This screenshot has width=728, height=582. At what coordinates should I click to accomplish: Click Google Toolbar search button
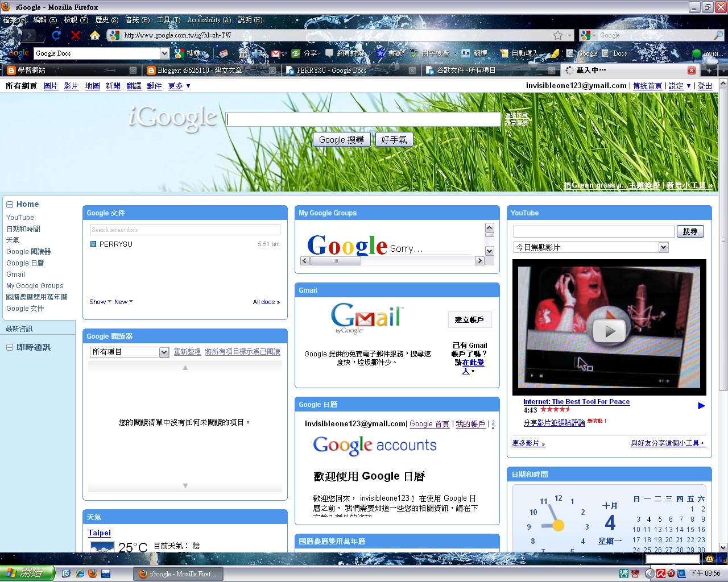[x=188, y=53]
